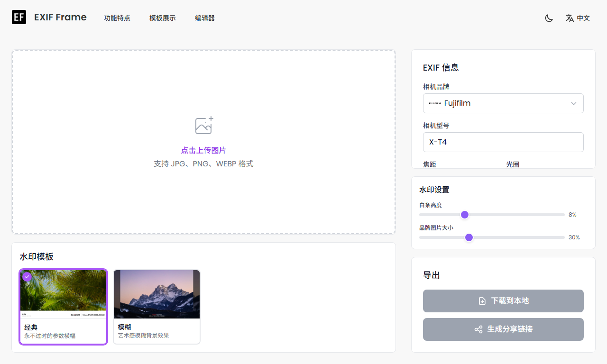Click the 8% slider value
The image size is (607, 364).
pos(572,215)
